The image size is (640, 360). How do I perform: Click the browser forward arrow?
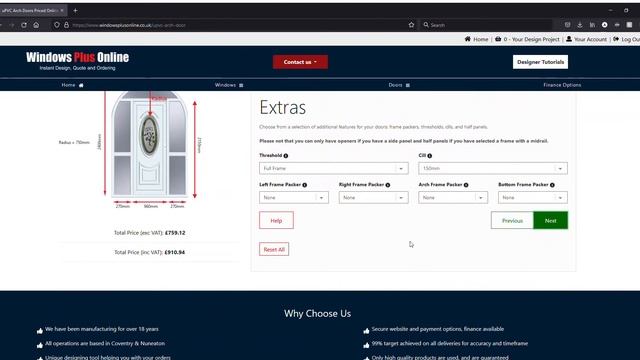11,25
